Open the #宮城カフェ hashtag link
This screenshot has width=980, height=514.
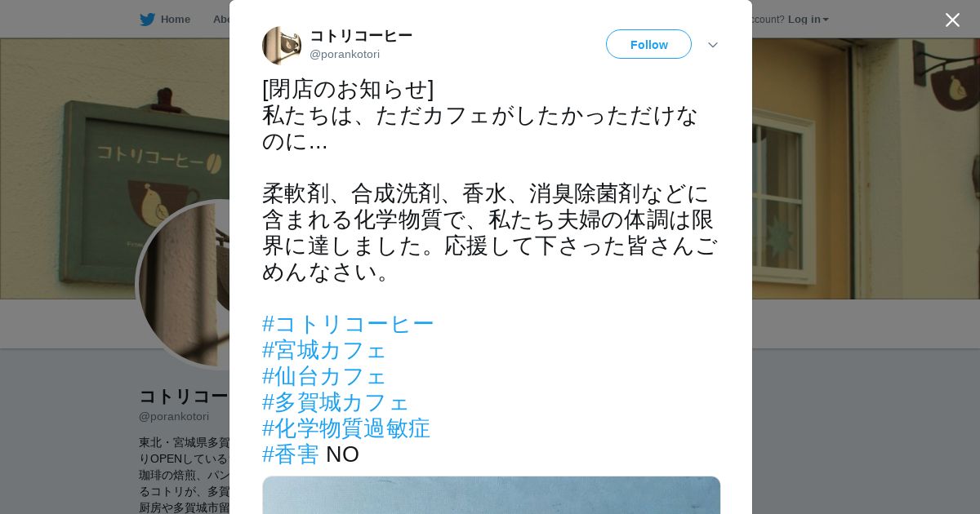point(324,350)
